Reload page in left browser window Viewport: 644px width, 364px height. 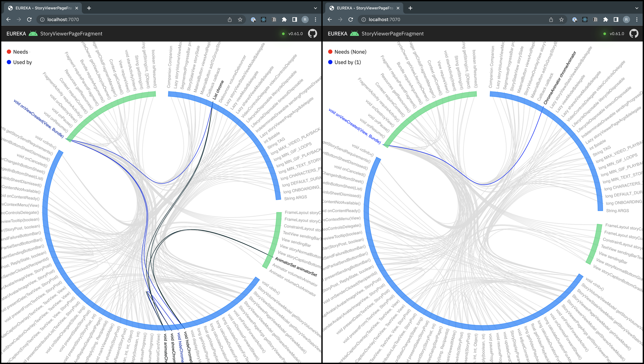click(x=29, y=20)
